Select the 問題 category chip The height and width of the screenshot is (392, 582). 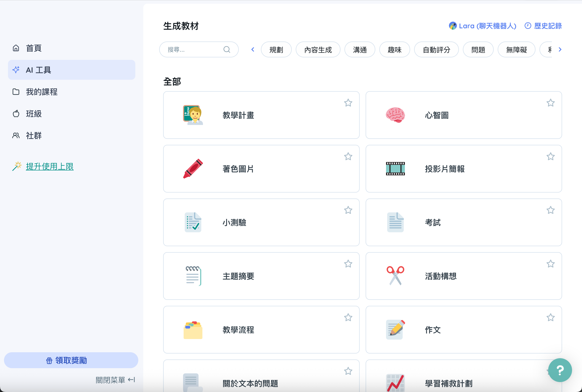(478, 49)
